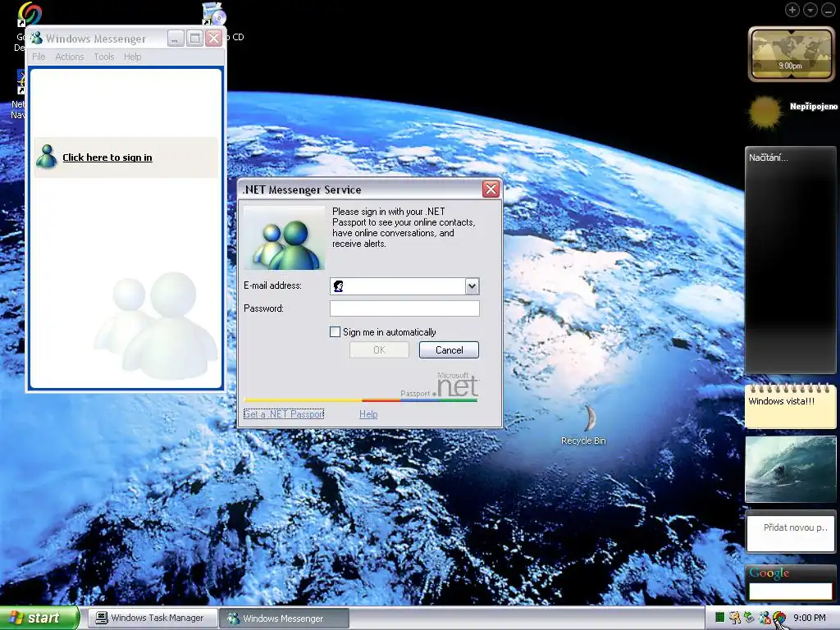This screenshot has width=840, height=630.
Task: Click the 'Načítání...' feed gadget
Action: pos(790,260)
